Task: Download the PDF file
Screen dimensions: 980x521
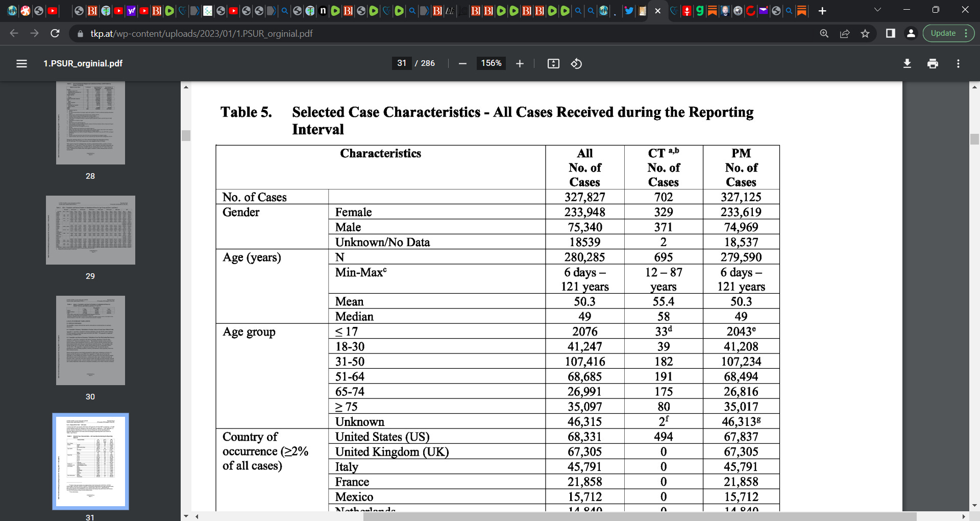Action: [x=907, y=63]
